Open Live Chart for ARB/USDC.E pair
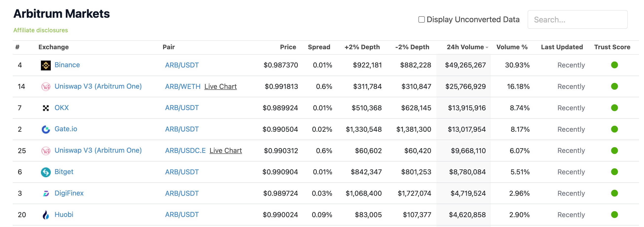Viewport: 644px width, 227px height. pyautogui.click(x=226, y=151)
